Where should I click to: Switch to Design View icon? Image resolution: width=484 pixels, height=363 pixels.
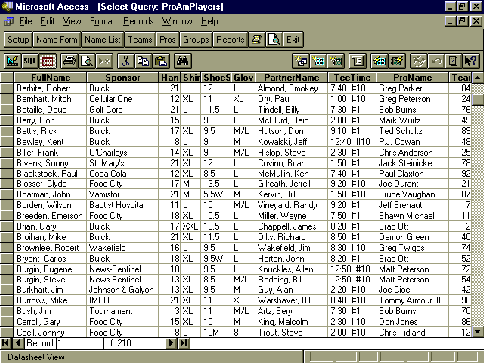[x=12, y=61]
